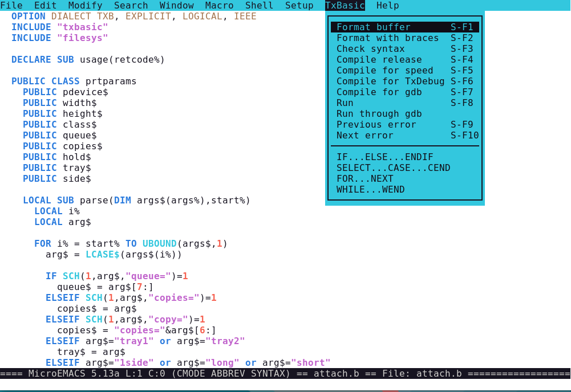Choose Format with braces entry
Viewport: 571px width, 392px height.
click(x=404, y=38)
